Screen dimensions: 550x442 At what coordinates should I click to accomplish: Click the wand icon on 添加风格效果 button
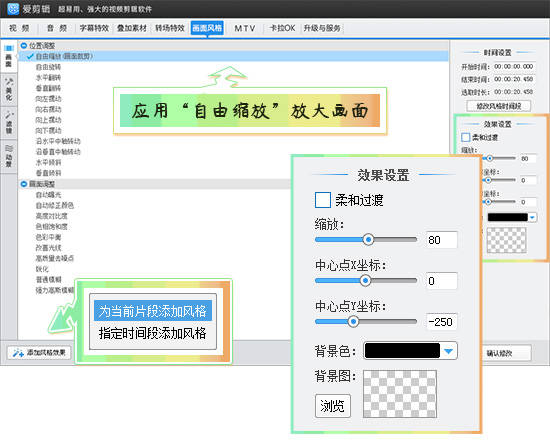(x=18, y=353)
